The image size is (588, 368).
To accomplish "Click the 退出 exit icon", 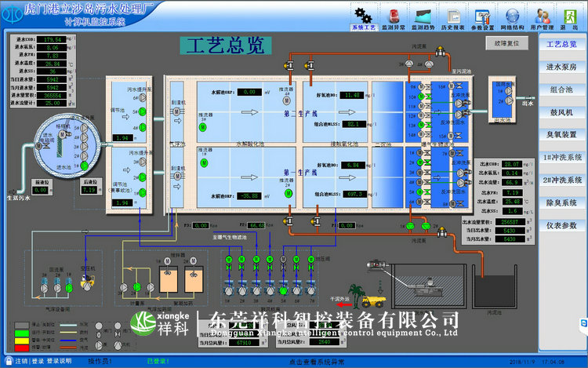I will pos(570,17).
